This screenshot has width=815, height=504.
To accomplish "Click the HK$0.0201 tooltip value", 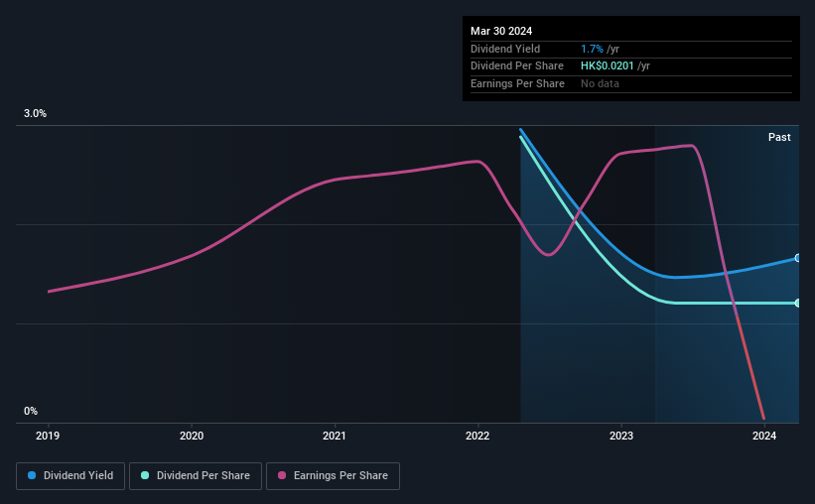I will pos(608,66).
